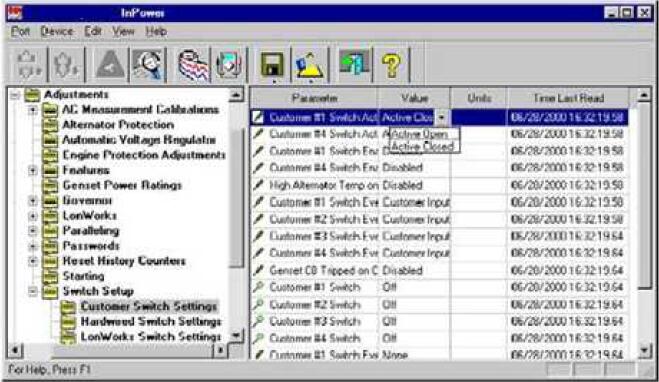Click the parameter table scroll-down arrow
Image resolution: width=659 pixels, height=382 pixels.
(644, 350)
